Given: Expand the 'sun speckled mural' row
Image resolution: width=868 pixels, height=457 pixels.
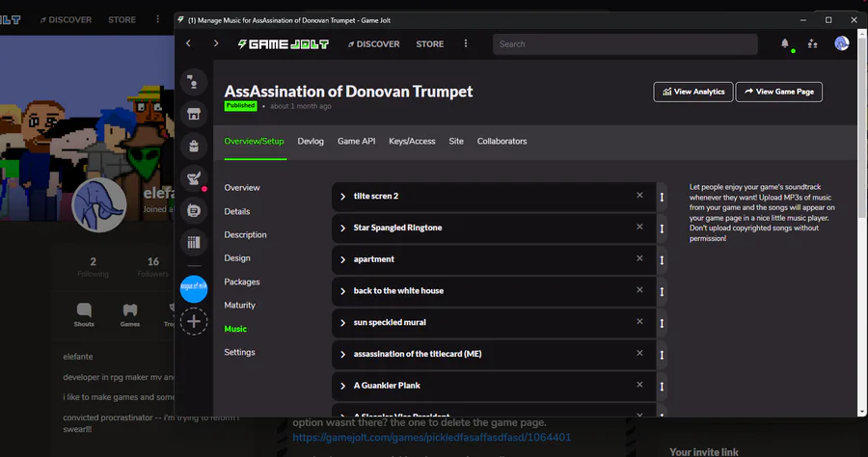Looking at the screenshot, I should 342,323.
